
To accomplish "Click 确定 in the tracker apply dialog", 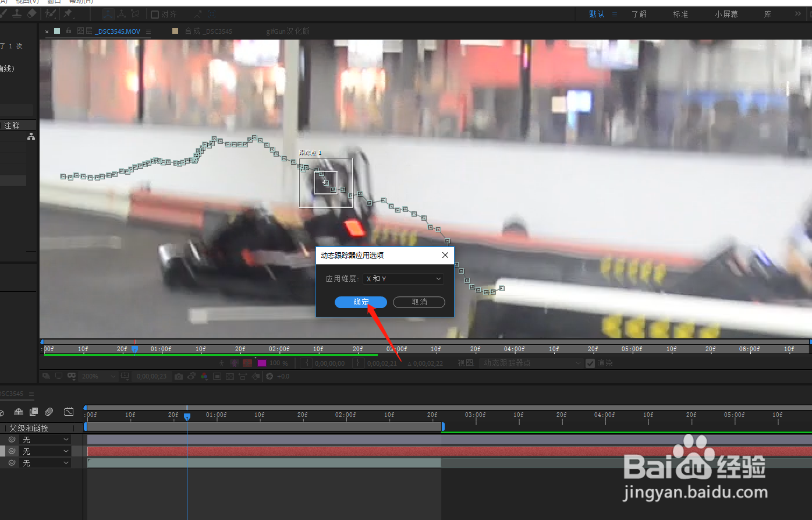I will pyautogui.click(x=361, y=302).
